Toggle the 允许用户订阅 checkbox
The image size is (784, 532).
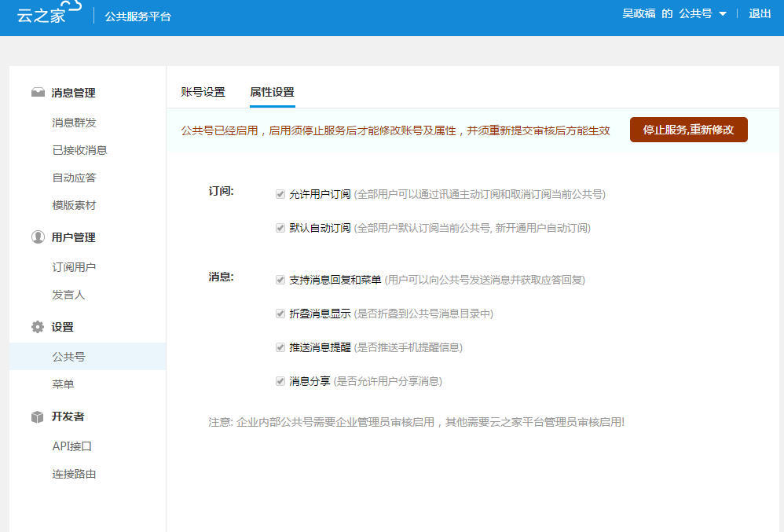(x=280, y=194)
